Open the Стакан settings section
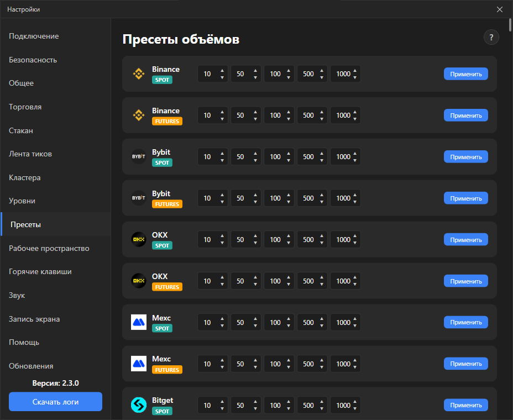The width and height of the screenshot is (513, 420). click(21, 130)
